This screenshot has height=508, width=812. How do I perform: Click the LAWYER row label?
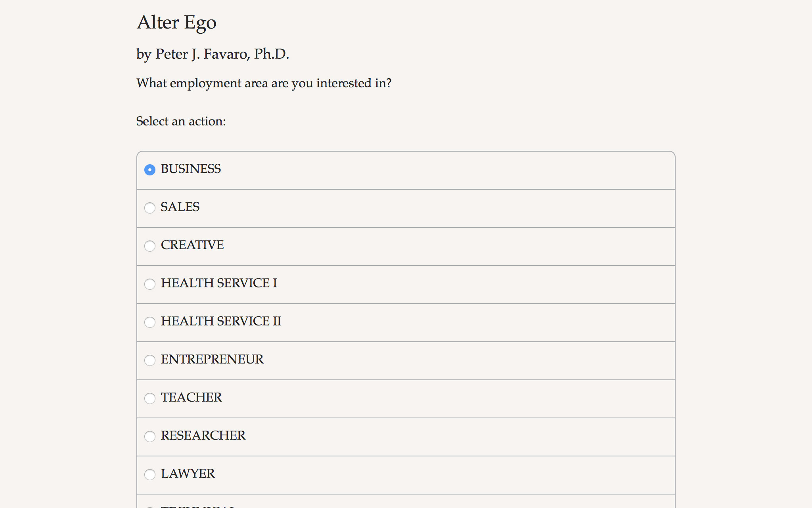tap(187, 473)
